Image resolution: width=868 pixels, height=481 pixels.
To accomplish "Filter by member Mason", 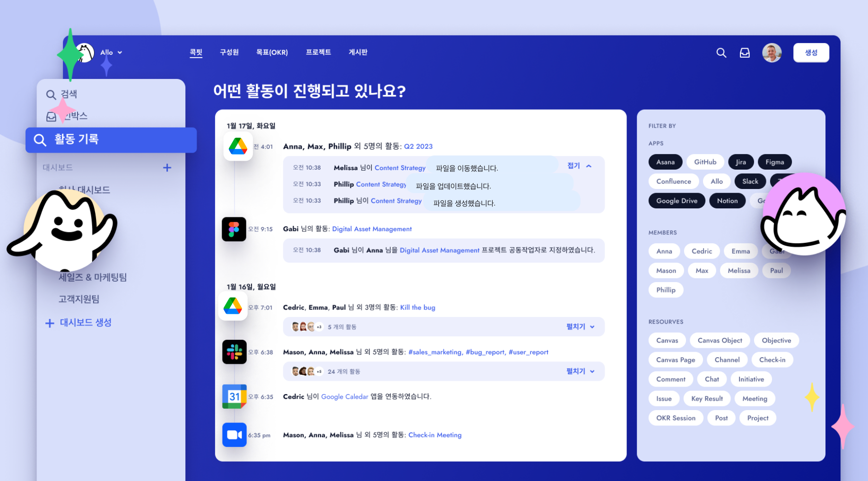I will [x=666, y=271].
